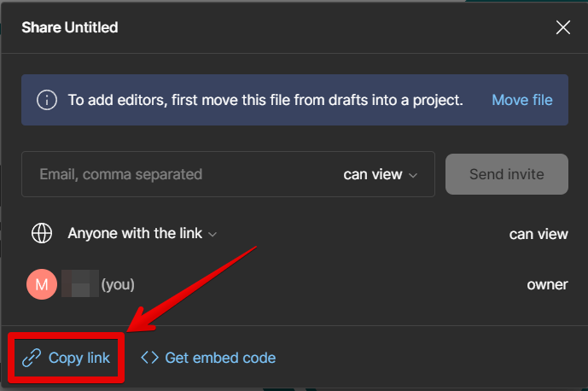Click the info icon in the banner
Viewport: 588px width, 391px height.
[x=47, y=100]
